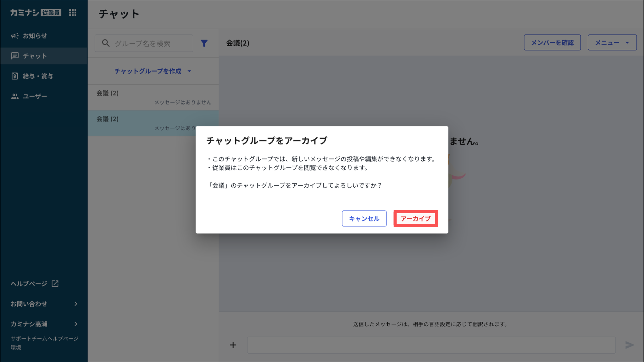Image resolution: width=644 pixels, height=362 pixels.
Task: Click the メンバーを確認 button
Action: pos(552,42)
